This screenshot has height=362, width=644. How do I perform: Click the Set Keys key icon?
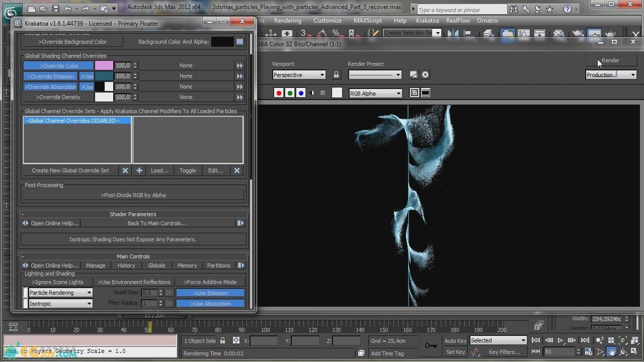click(431, 346)
